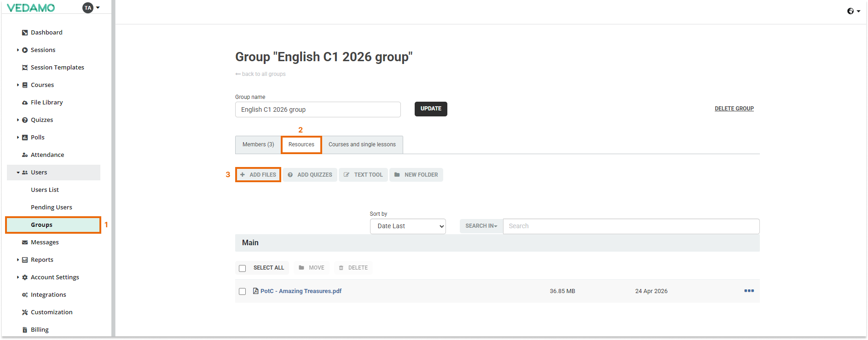Click the Delete Group link
Screen dimensions: 868x340
[734, 109]
